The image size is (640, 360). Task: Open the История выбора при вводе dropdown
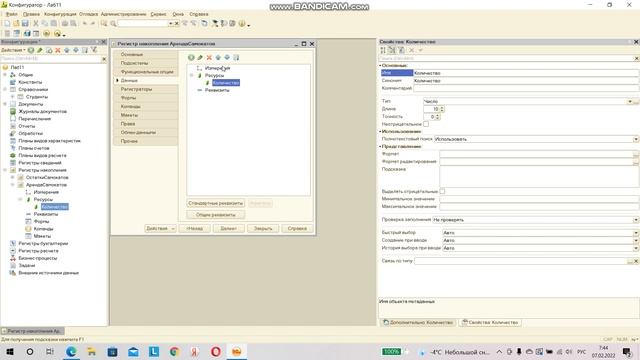(636, 248)
